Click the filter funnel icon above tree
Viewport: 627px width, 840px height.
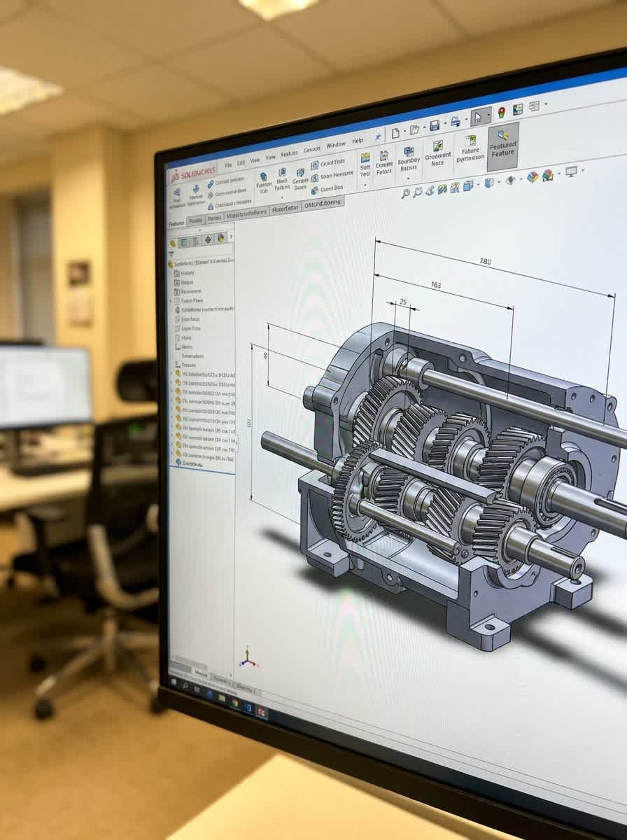tap(171, 254)
